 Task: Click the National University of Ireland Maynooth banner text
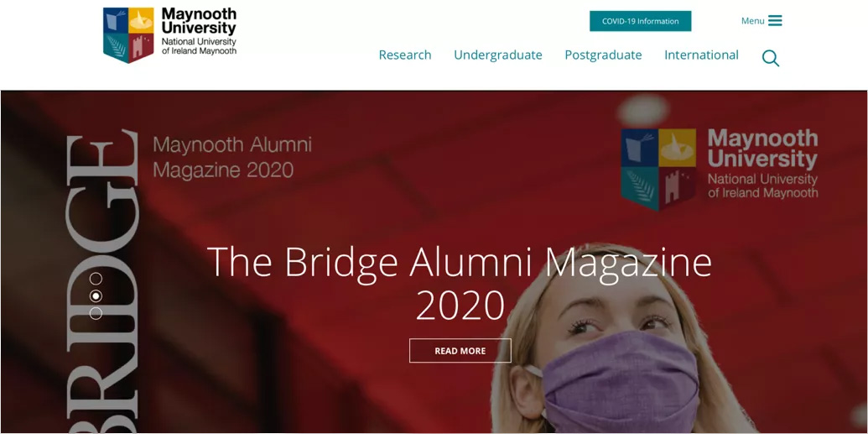(x=763, y=186)
